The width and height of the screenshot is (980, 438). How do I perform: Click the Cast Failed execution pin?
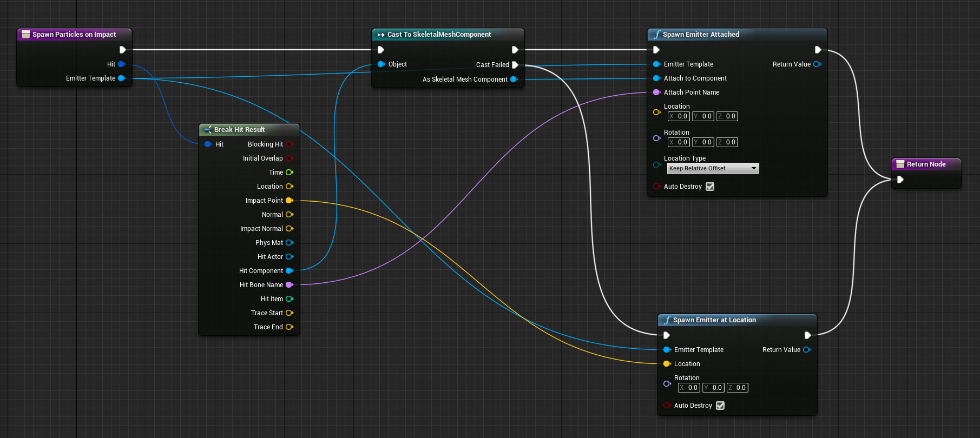coord(515,65)
